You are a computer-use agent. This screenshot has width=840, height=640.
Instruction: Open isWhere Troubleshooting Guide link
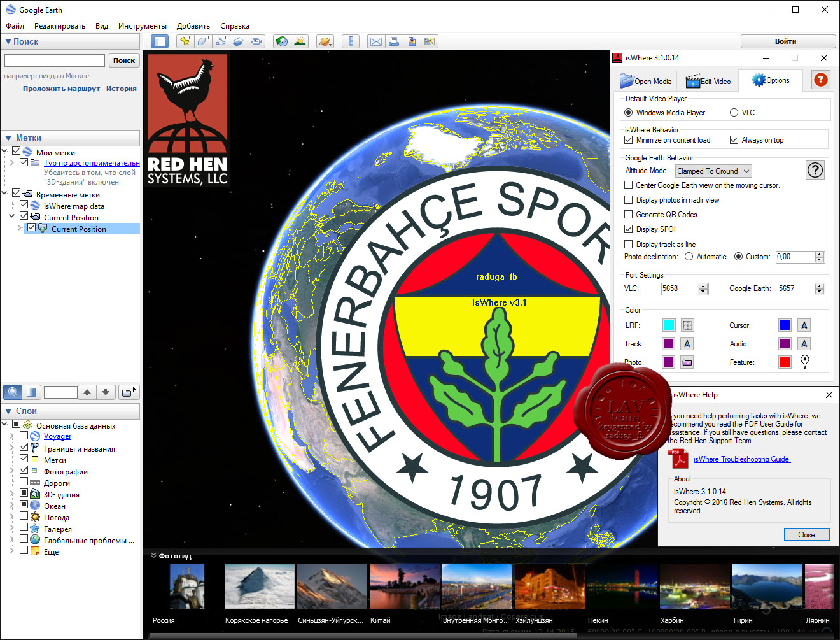(x=741, y=459)
